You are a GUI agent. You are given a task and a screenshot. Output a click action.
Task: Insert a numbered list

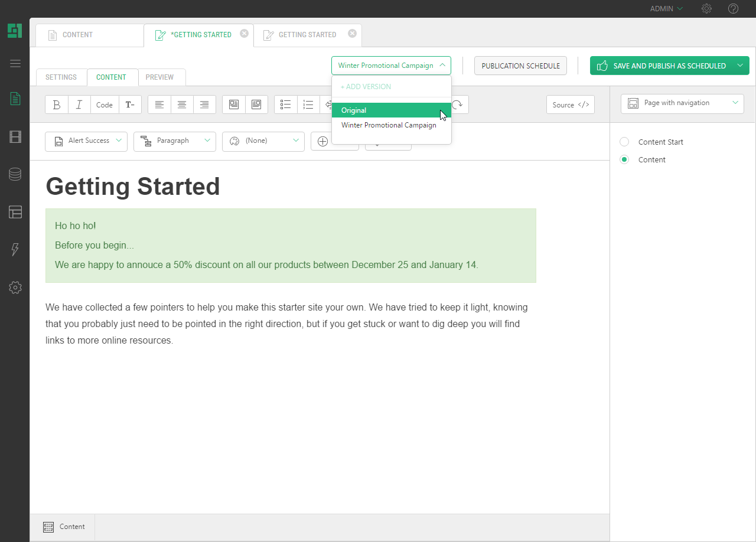click(x=308, y=105)
